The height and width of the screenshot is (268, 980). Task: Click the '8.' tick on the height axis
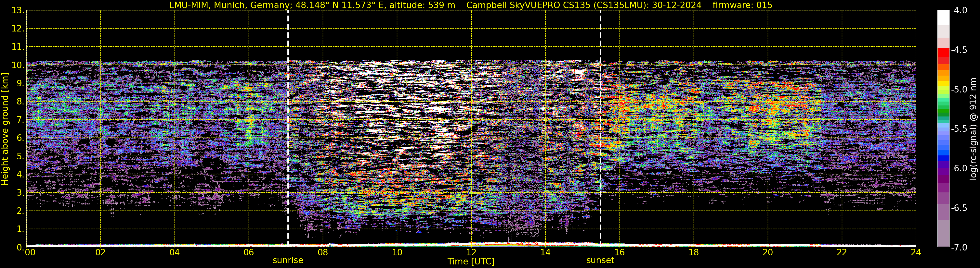pyautogui.click(x=20, y=102)
